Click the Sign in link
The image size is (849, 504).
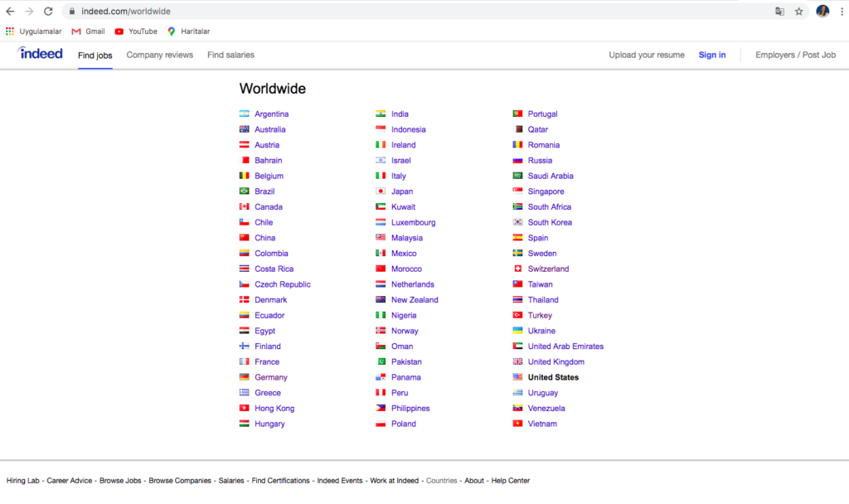point(711,55)
